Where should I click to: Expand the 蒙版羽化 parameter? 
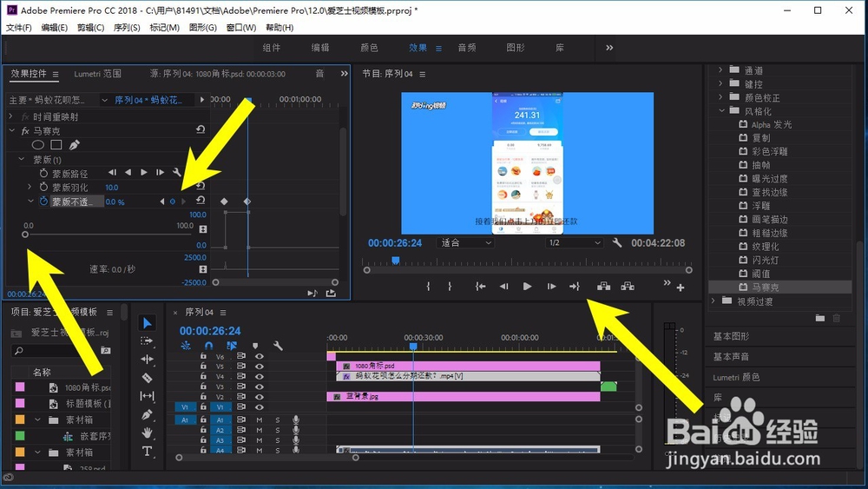[x=30, y=188]
